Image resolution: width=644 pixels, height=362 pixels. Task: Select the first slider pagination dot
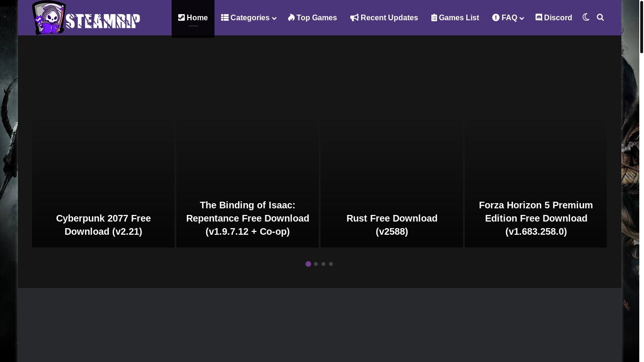point(308,264)
